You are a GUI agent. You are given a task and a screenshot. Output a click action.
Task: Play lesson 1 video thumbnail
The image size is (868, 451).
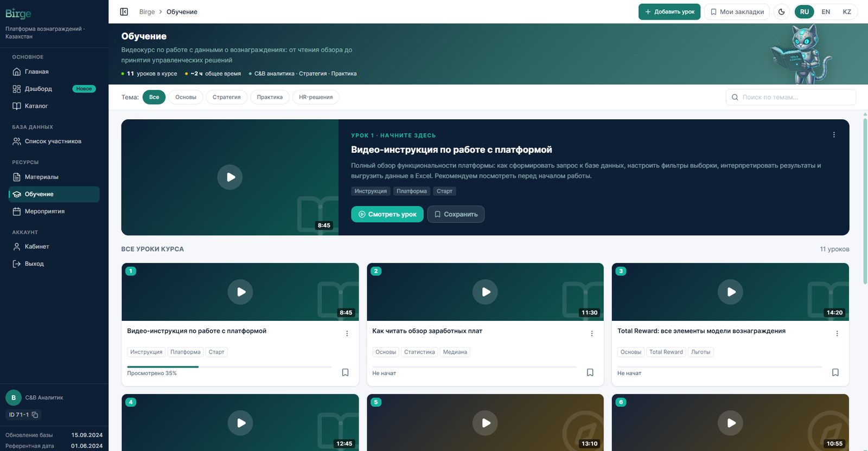(x=240, y=292)
